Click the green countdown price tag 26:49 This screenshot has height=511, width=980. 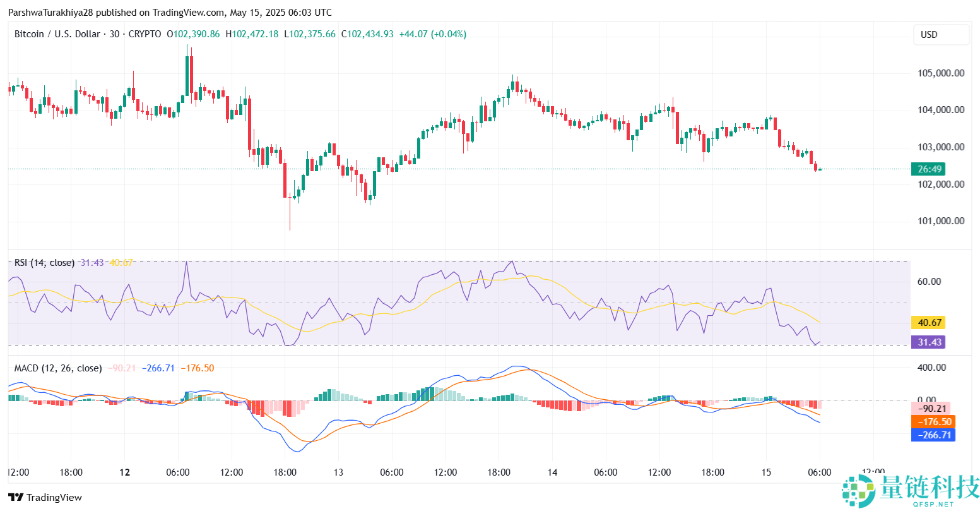click(930, 169)
